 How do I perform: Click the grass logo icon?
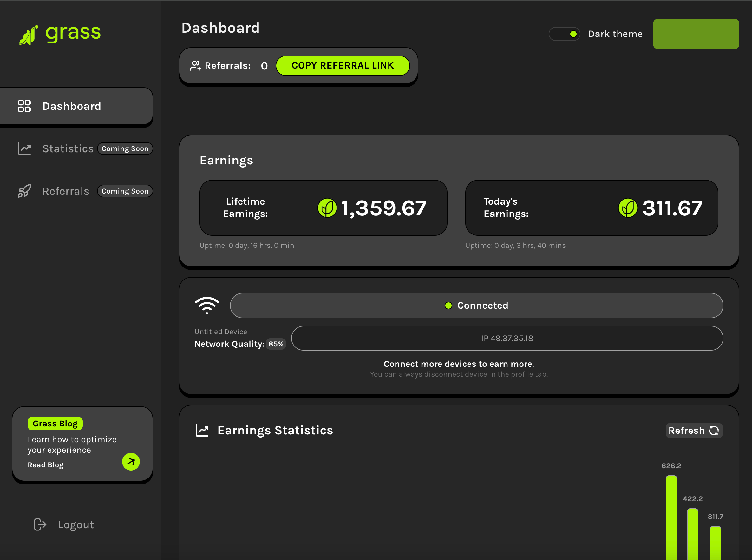29,35
